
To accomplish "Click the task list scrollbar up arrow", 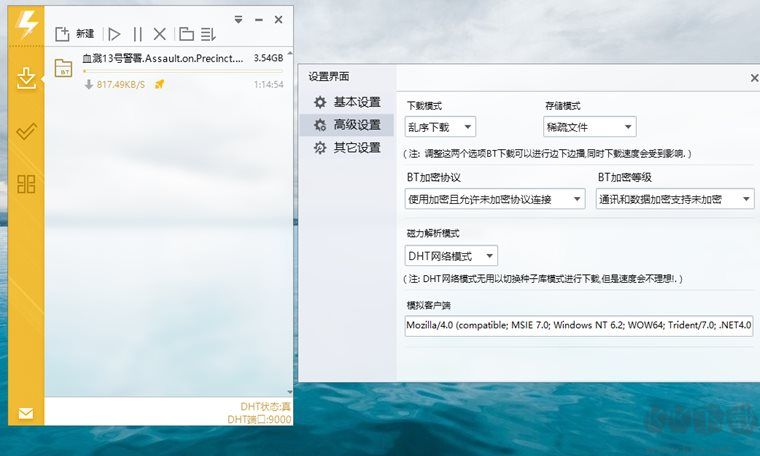I will 290,53.
